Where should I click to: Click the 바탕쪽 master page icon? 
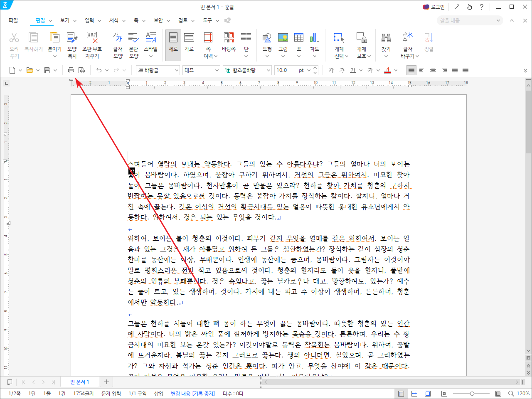point(229,38)
